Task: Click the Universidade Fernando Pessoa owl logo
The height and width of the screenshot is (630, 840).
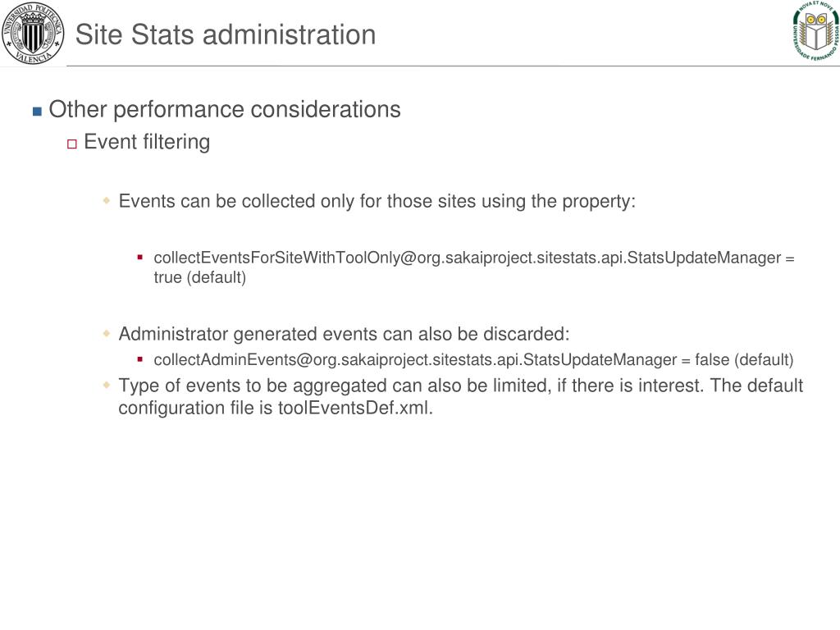Action: click(x=815, y=30)
